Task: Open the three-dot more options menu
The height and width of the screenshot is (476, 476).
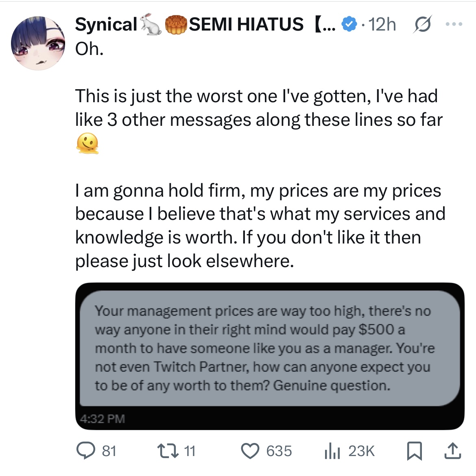Action: coord(454,24)
